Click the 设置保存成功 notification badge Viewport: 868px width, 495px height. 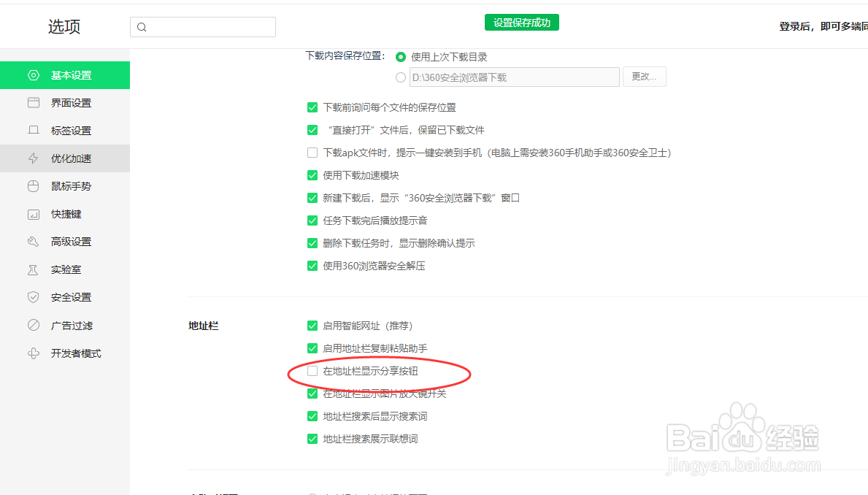click(x=522, y=23)
